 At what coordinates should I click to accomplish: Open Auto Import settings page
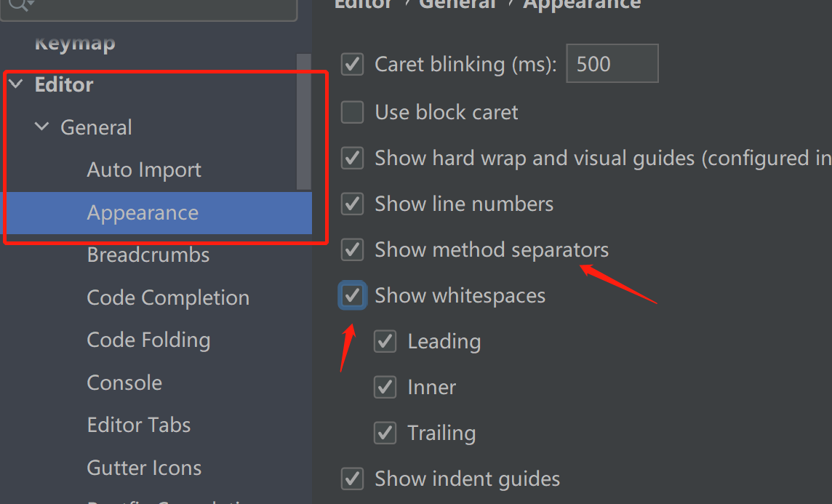(x=144, y=170)
